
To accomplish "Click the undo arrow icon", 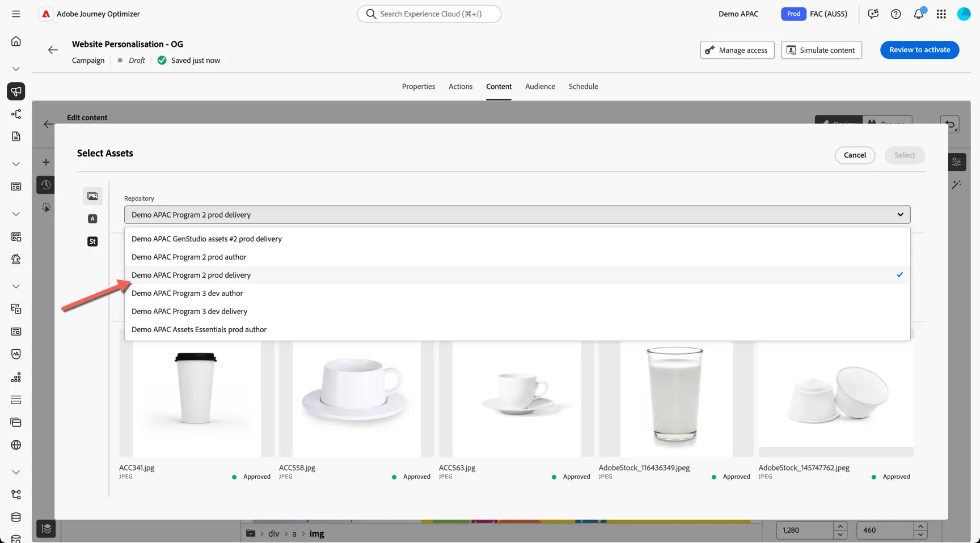I will point(950,124).
